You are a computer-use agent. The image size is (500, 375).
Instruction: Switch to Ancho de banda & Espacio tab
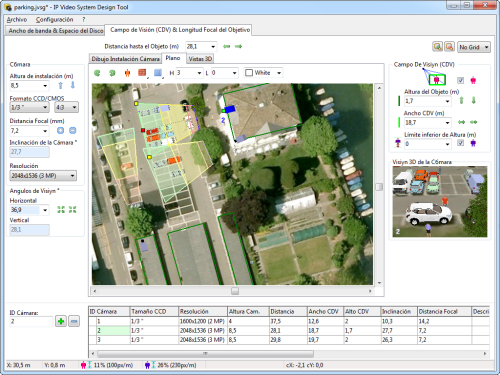click(56, 31)
